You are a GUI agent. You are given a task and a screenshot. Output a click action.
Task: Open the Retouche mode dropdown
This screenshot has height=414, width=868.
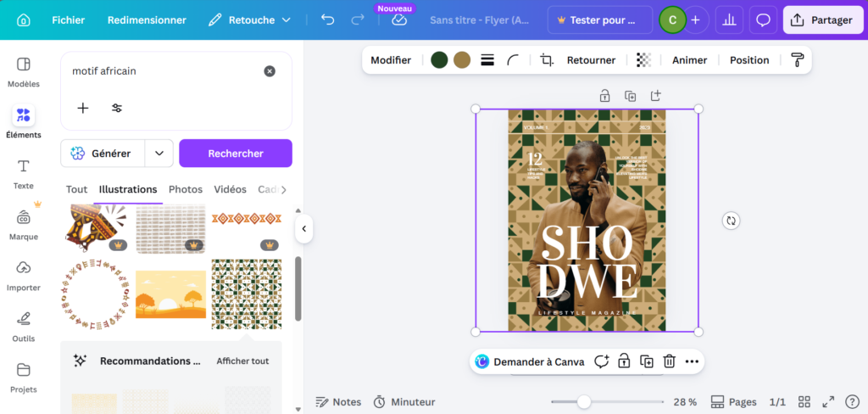click(250, 20)
